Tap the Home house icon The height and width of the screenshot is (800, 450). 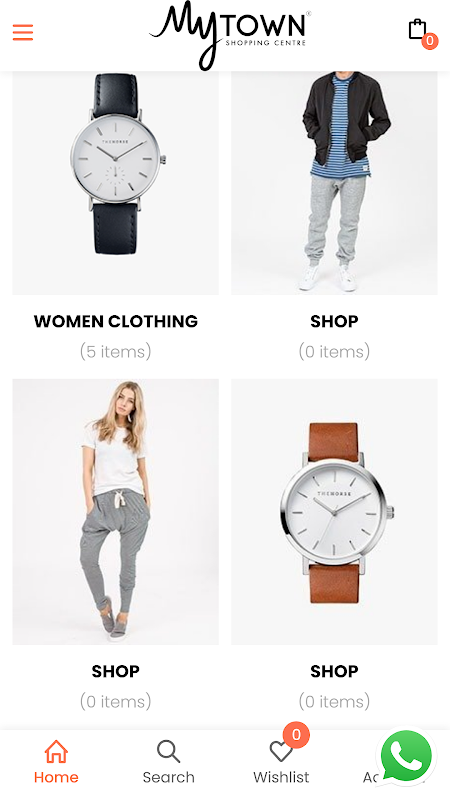pyautogui.click(x=56, y=751)
